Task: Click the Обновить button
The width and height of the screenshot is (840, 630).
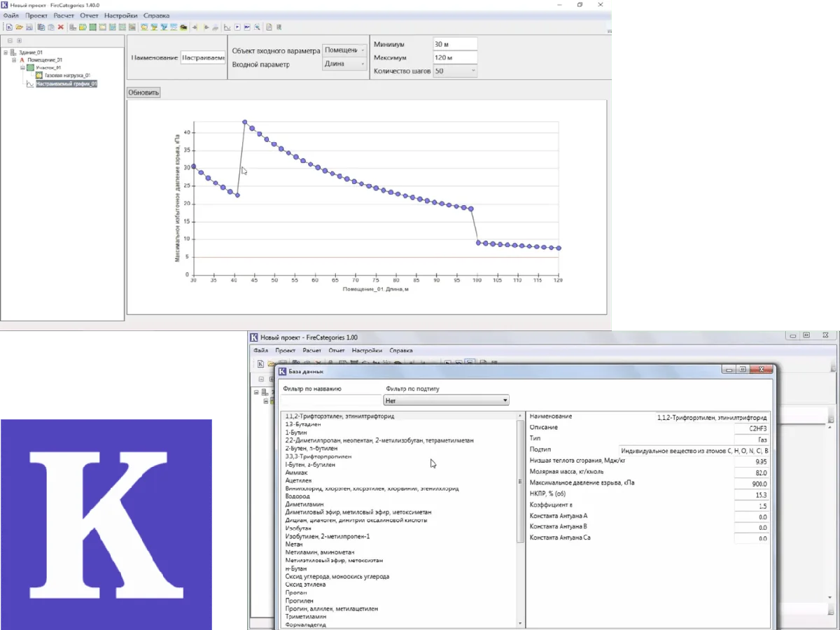Action: (143, 92)
